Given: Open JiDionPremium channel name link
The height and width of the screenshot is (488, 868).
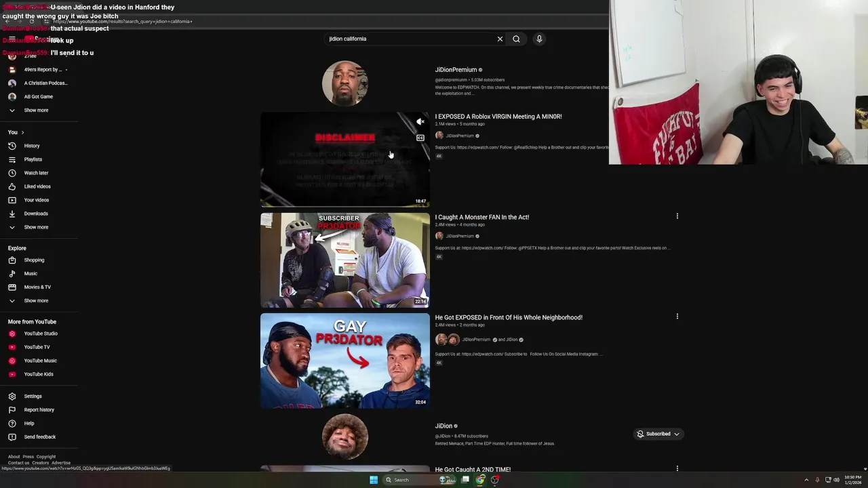Looking at the screenshot, I should click(456, 70).
